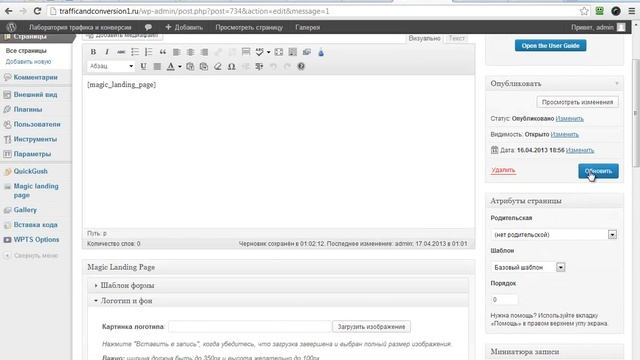Viewport: 640px width, 360px height.
Task: Click the Open the User Guide button
Action: [x=550, y=45]
